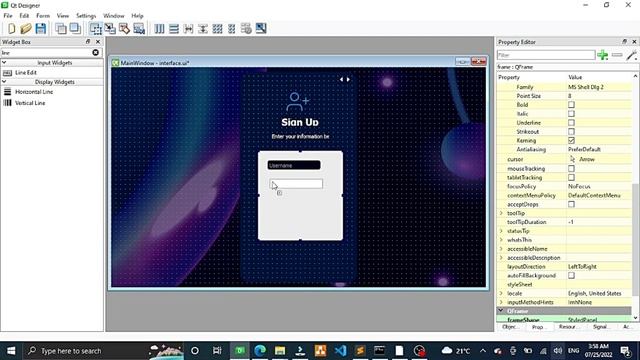Toggle the Strikeout checkbox
Image resolution: width=640 pixels, height=360 pixels.
point(571,132)
